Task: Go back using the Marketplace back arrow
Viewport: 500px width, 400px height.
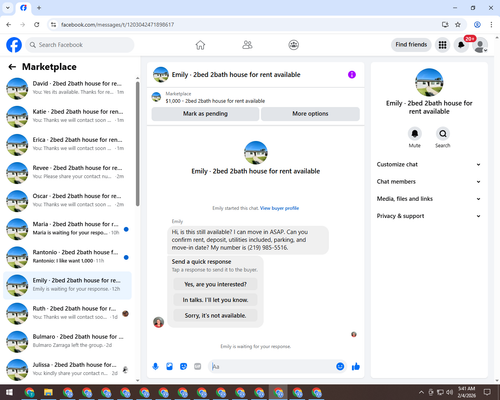Action: [12, 67]
